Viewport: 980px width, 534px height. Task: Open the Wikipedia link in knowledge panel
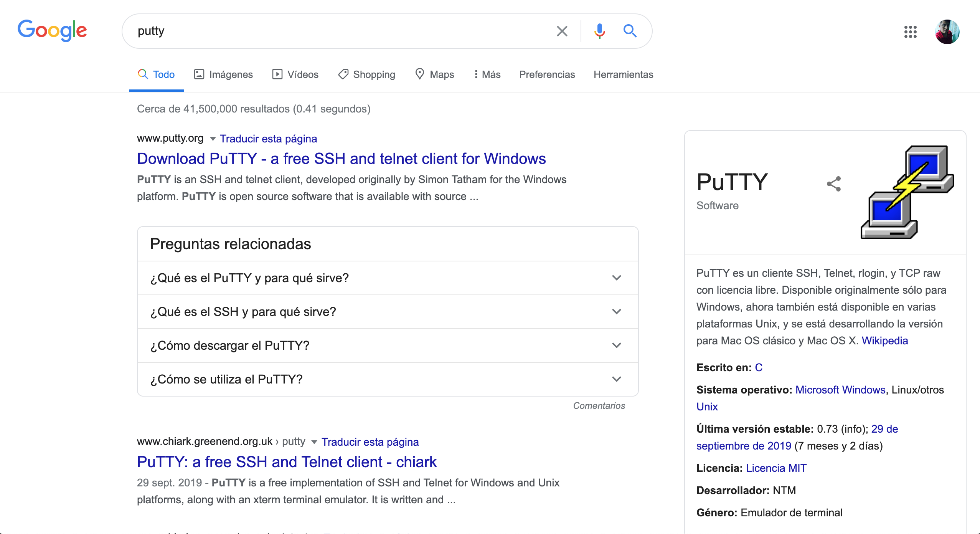tap(885, 341)
